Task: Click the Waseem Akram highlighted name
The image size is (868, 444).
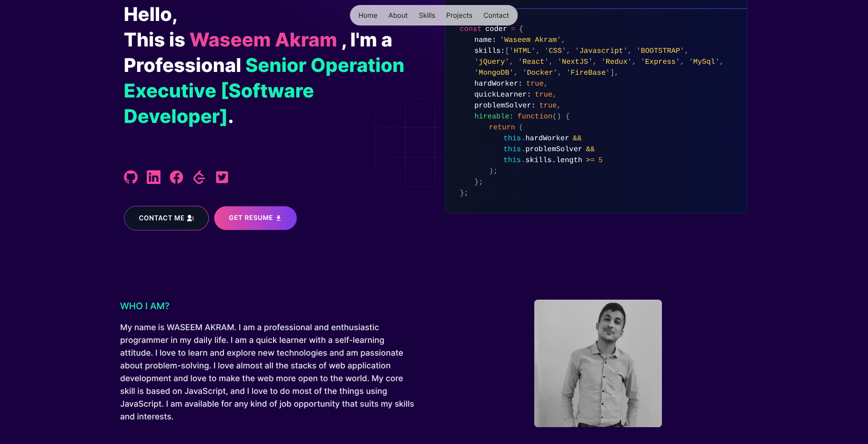Action: point(263,40)
